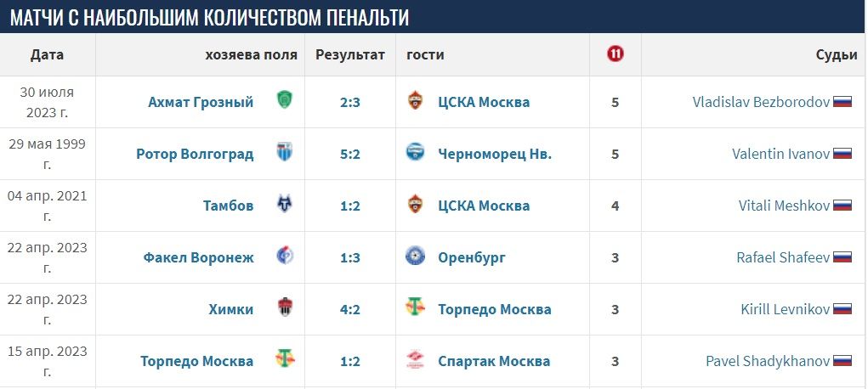This screenshot has width=868, height=389.
Task: Click the Черноморец Нв. club crest
Action: tap(415, 152)
